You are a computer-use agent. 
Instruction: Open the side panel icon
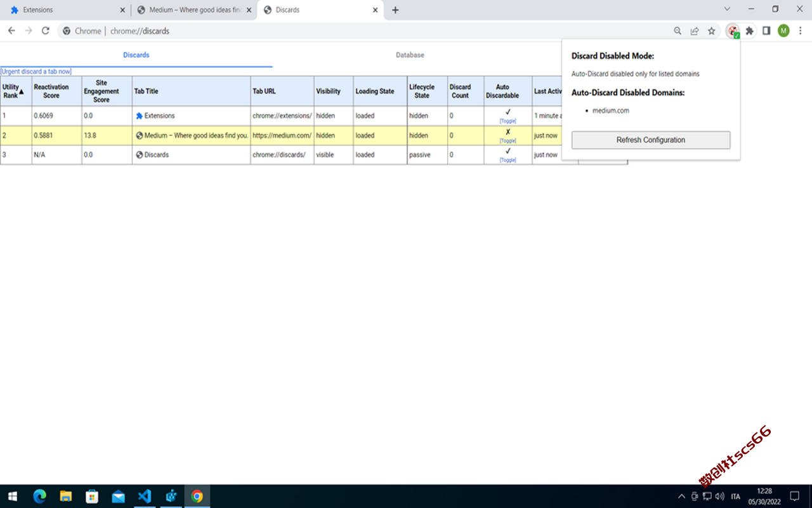[766, 30]
